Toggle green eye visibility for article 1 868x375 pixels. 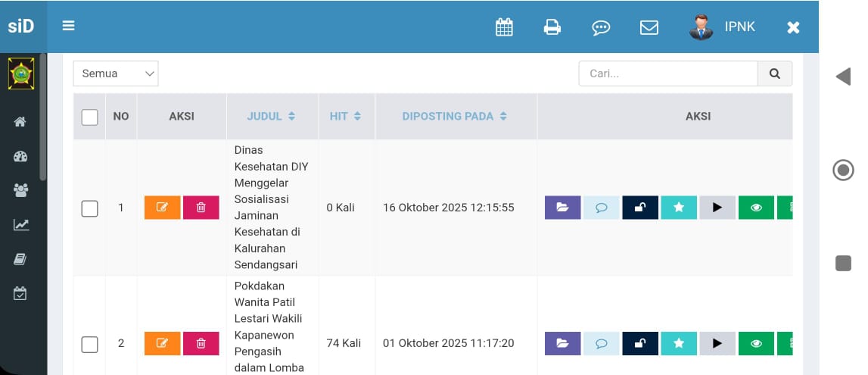[x=756, y=208]
